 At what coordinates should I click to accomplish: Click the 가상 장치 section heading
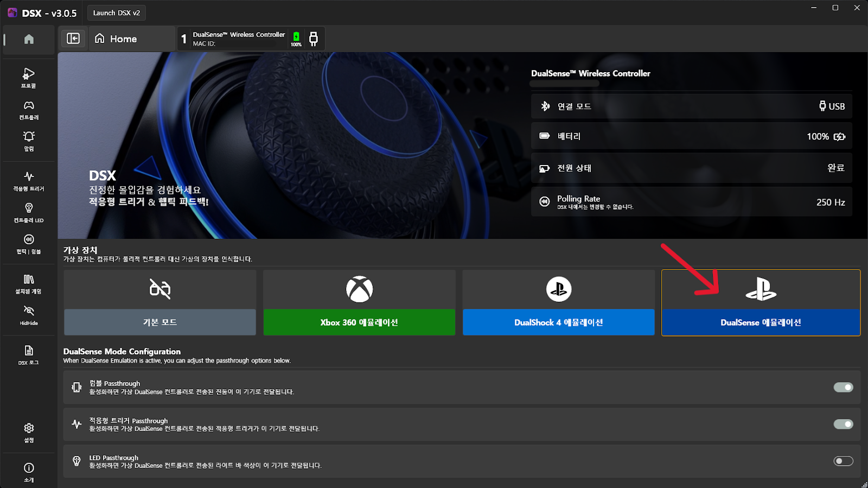click(x=80, y=250)
